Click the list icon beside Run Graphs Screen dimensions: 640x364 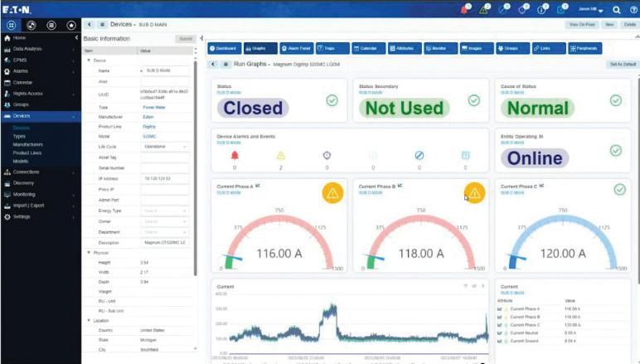tap(225, 64)
